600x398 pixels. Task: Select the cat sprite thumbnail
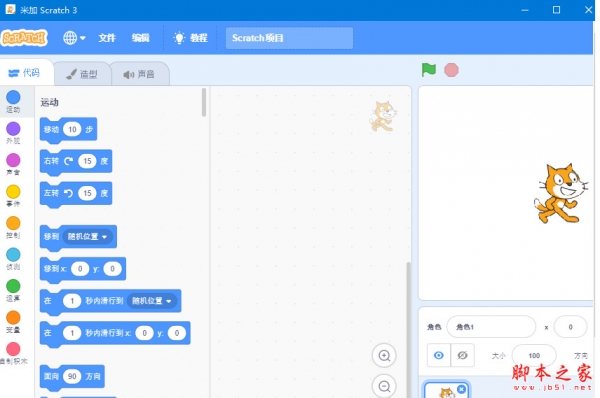pos(446,390)
